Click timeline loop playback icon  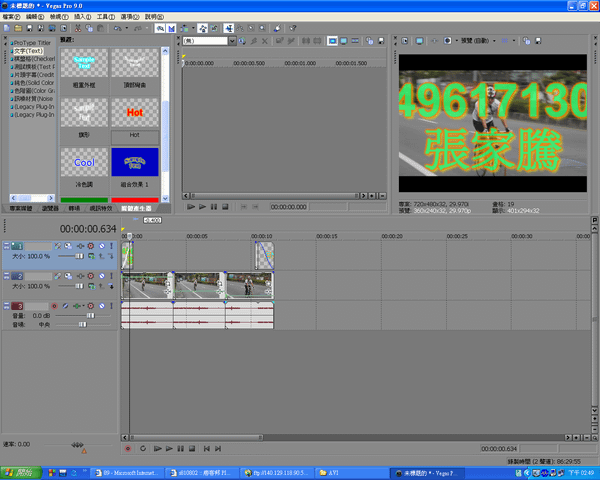(x=143, y=448)
